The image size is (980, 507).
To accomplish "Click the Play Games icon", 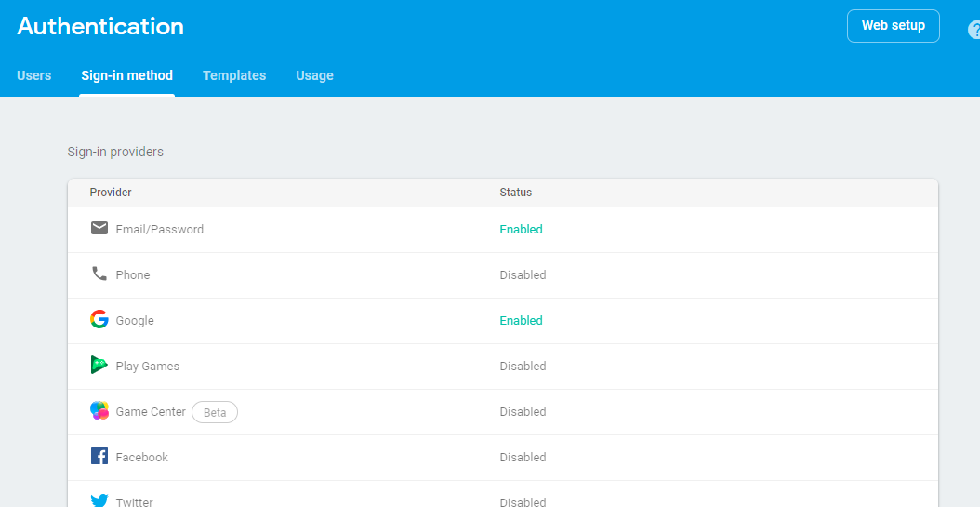I will click(99, 365).
